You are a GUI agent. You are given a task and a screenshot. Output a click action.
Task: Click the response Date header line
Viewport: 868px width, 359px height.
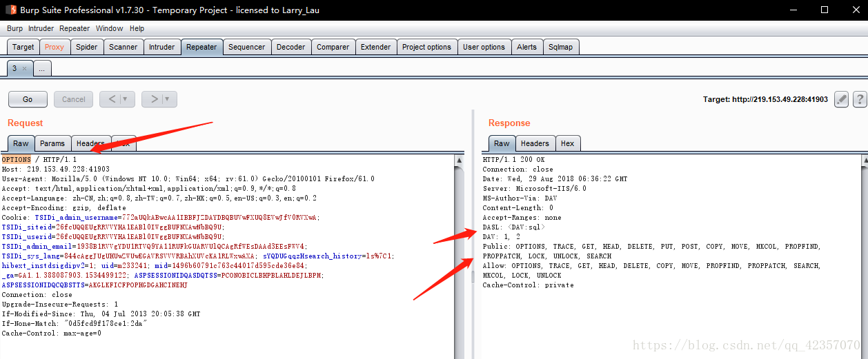point(555,178)
